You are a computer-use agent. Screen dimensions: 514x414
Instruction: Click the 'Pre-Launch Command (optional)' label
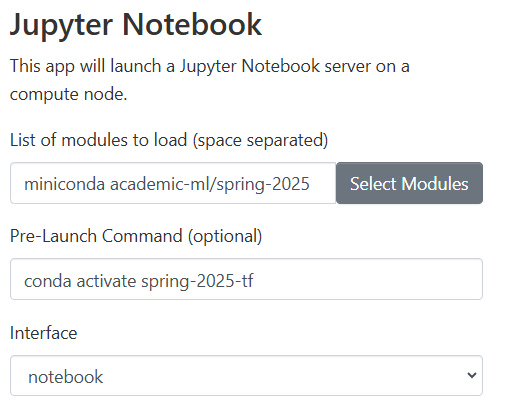tap(136, 236)
